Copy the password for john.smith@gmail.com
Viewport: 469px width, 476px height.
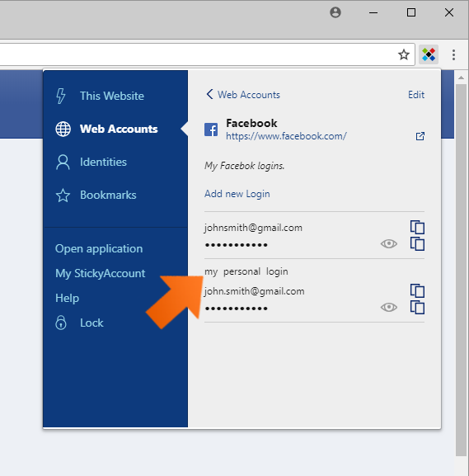coord(417,307)
